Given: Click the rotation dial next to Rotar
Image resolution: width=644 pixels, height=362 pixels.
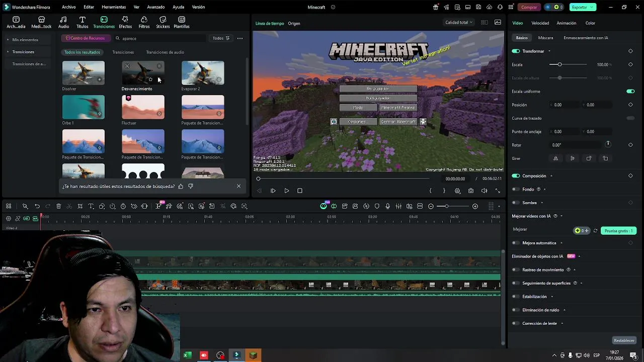Looking at the screenshot, I should (608, 144).
